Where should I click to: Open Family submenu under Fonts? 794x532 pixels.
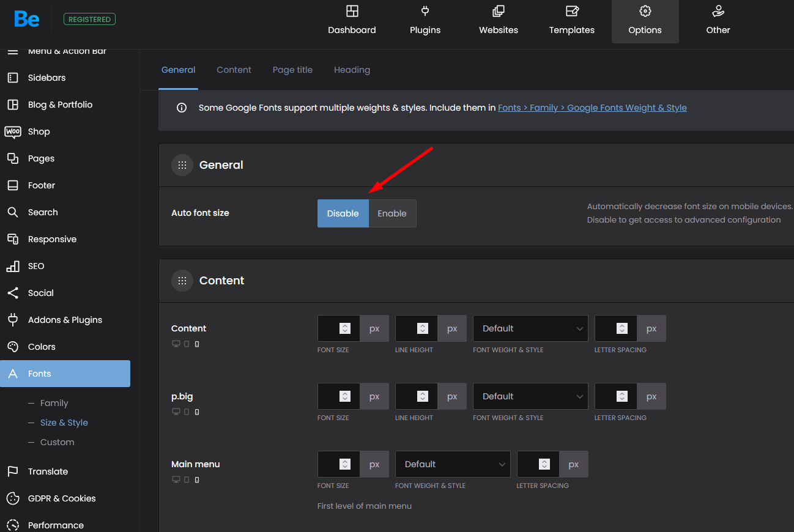pos(54,403)
